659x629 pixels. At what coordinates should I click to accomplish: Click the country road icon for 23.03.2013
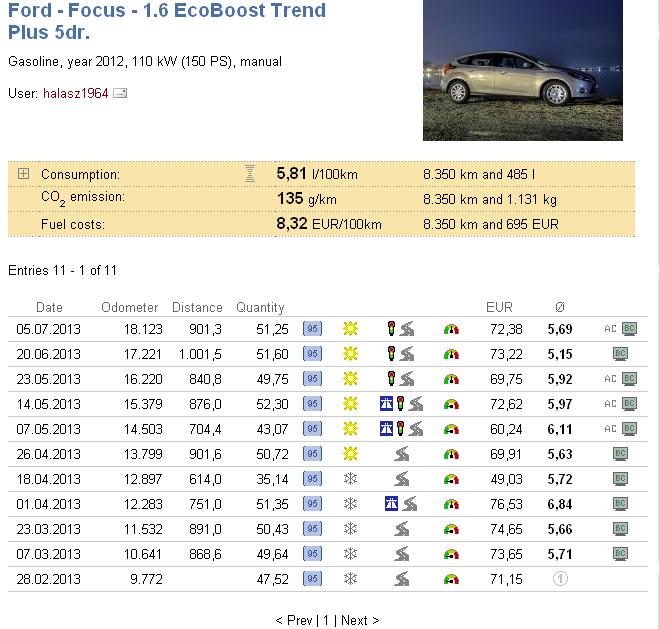point(402,528)
